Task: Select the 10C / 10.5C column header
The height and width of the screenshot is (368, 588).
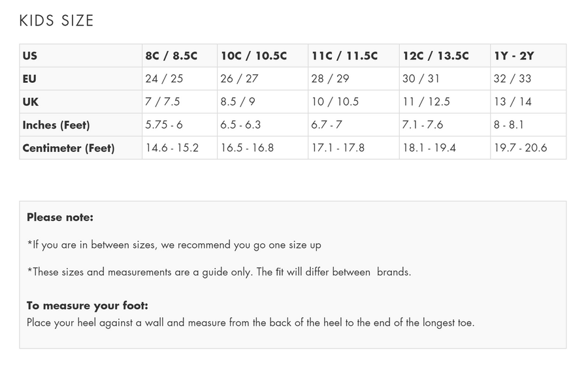Action: click(x=253, y=56)
